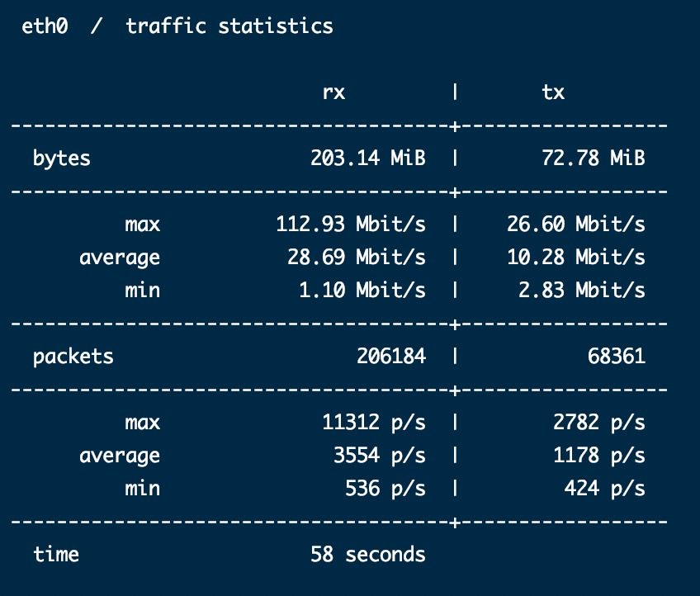Click the 68361 tx packets count
This screenshot has width=700, height=596.
point(617,356)
